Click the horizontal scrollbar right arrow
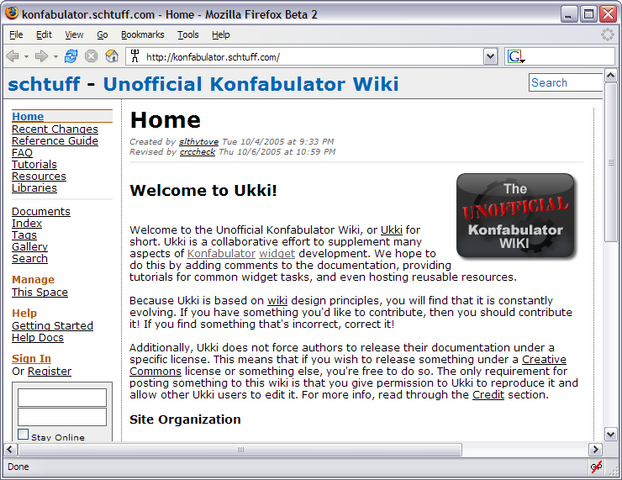 595,449
